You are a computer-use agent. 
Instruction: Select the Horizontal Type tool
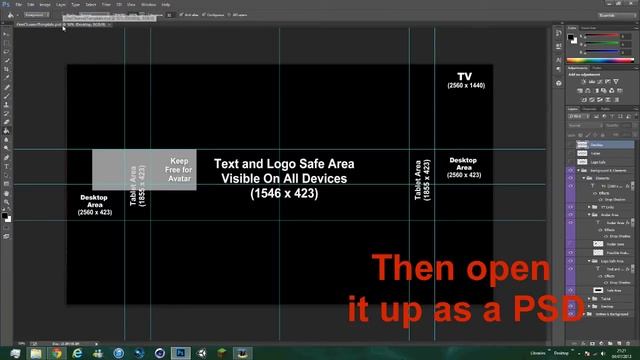click(x=6, y=166)
